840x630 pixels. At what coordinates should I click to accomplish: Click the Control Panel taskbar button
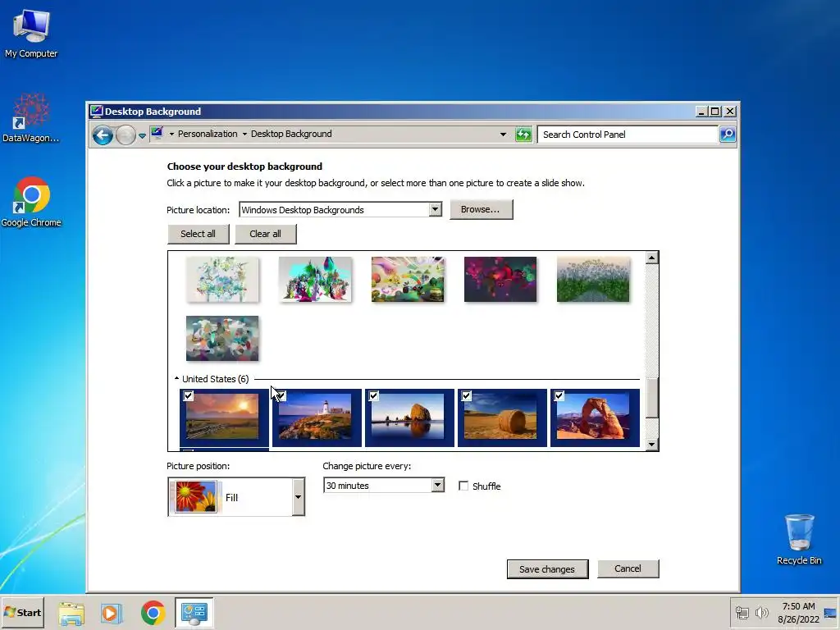click(194, 613)
